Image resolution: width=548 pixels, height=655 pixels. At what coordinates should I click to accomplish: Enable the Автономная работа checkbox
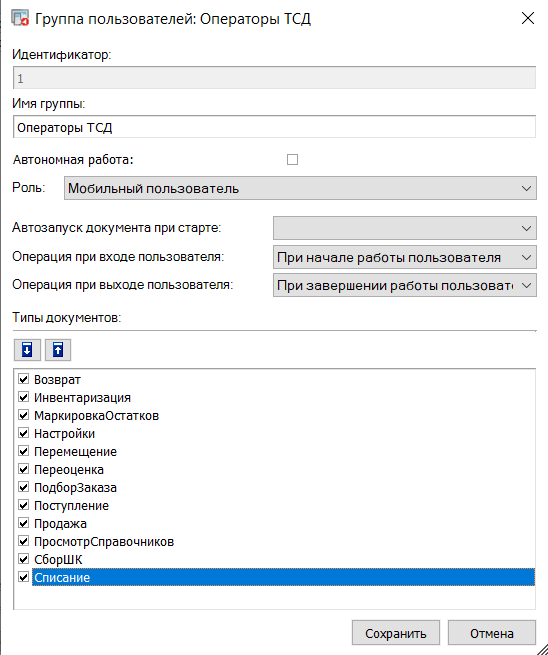pos(292,160)
